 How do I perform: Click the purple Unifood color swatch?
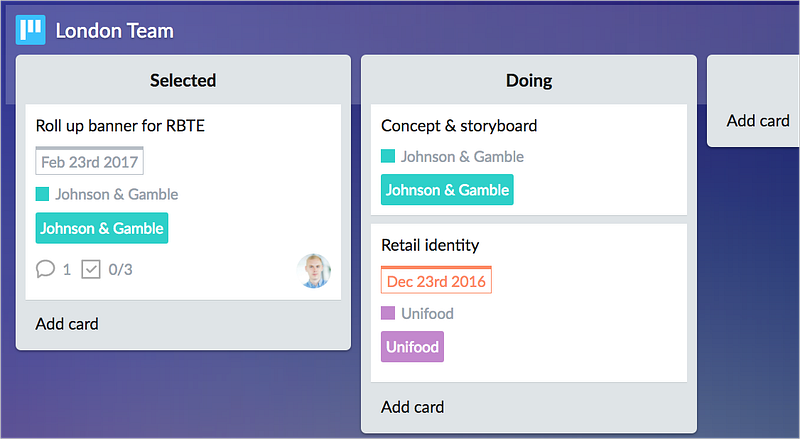coord(388,313)
